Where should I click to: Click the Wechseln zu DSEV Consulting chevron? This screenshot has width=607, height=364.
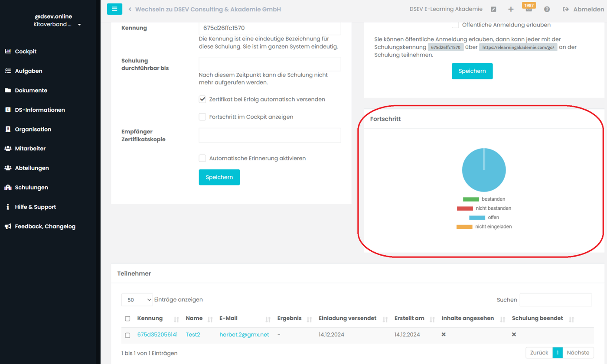(130, 10)
